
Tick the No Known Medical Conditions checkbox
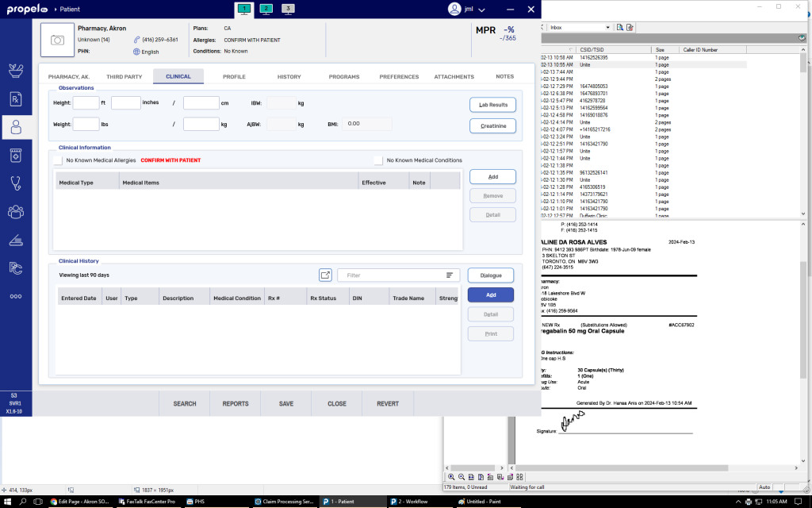[378, 160]
